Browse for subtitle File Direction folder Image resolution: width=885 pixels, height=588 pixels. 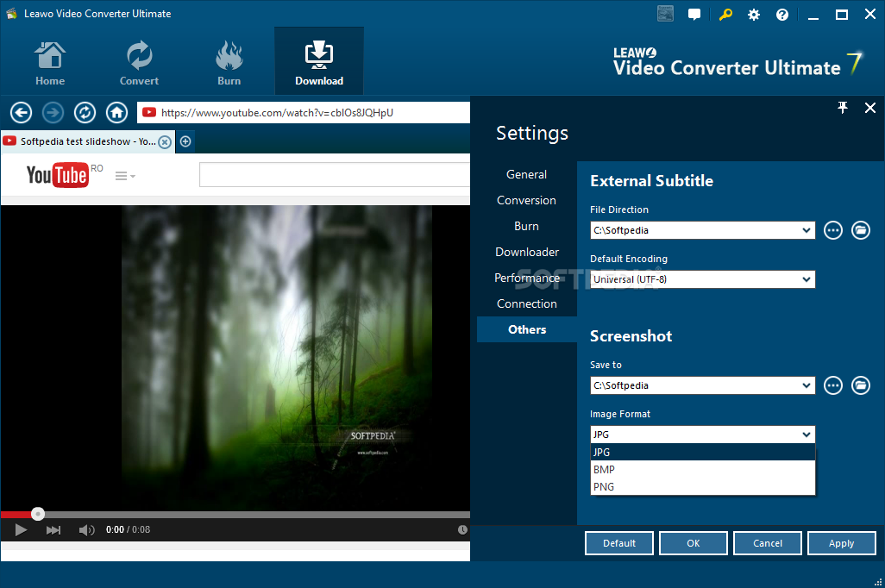pos(833,230)
